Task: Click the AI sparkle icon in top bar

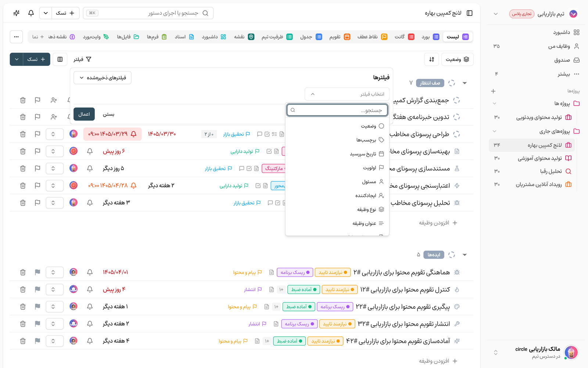Action: coord(16,13)
